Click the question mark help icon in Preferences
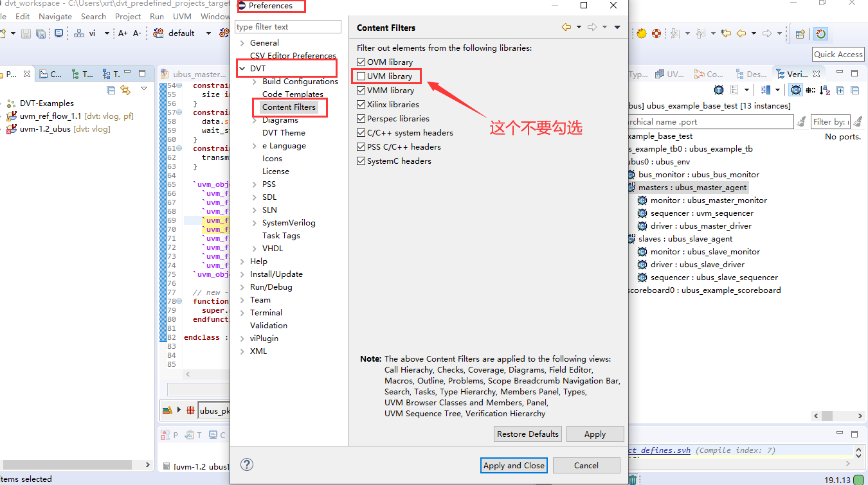 click(x=247, y=464)
